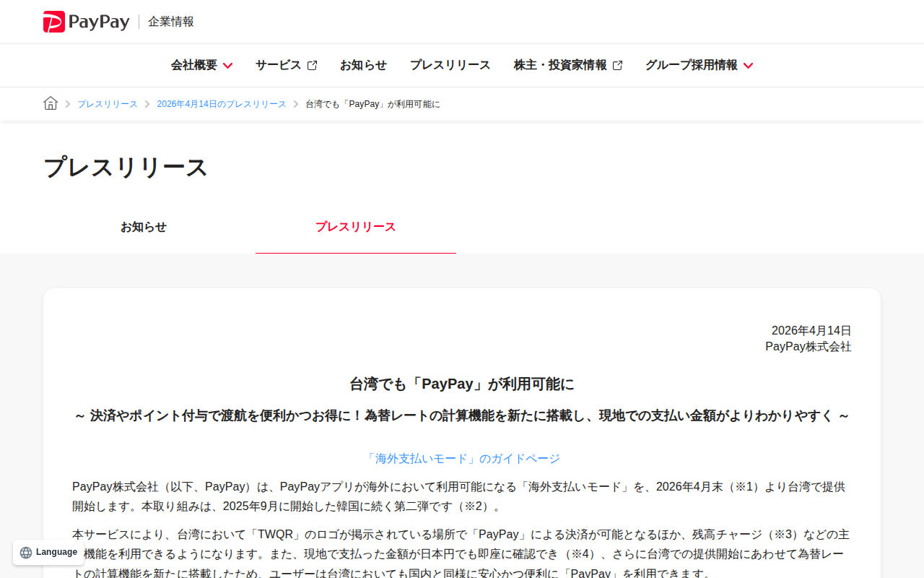Open the Language selector button

[48, 552]
